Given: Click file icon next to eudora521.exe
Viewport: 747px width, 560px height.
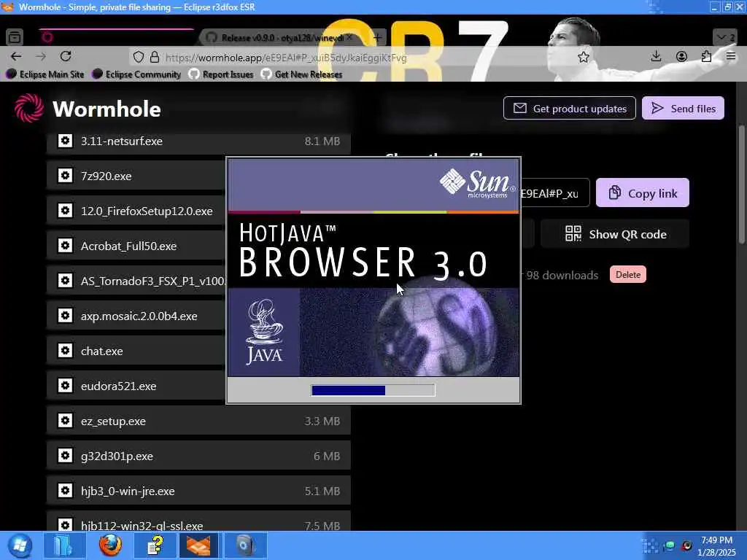Looking at the screenshot, I should tap(65, 386).
